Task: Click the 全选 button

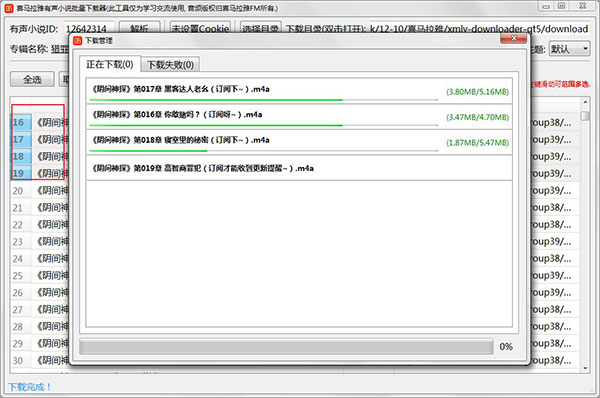Action: pyautogui.click(x=32, y=79)
